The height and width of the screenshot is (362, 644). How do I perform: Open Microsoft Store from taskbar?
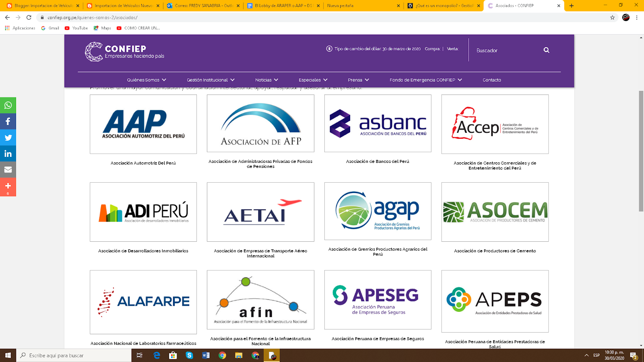[173, 355]
